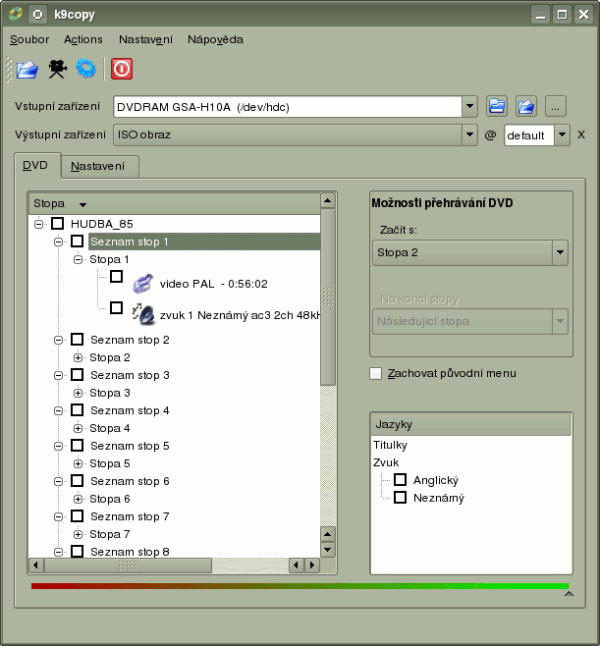
Task: Tick the HUDBA_85 root checkbox
Action: [57, 224]
